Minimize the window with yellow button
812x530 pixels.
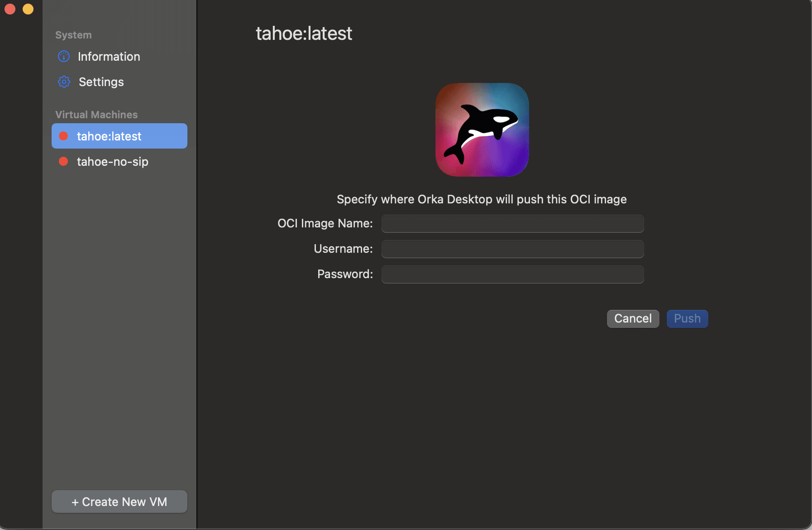[x=28, y=9]
